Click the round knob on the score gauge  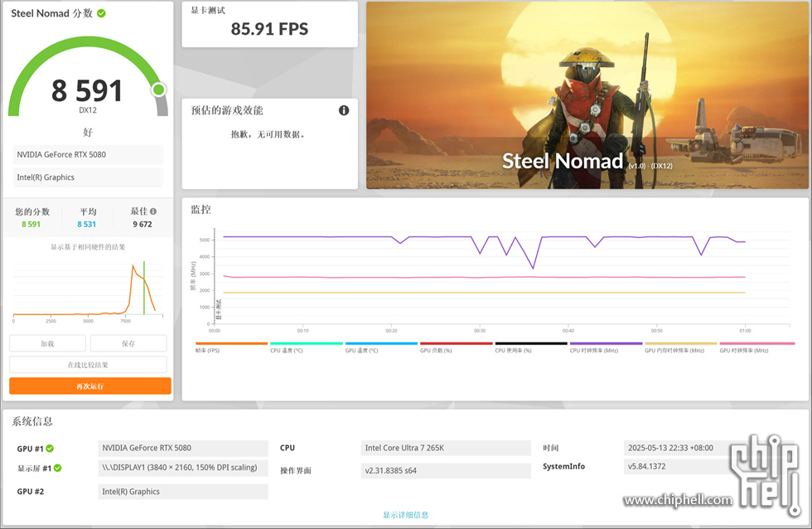pyautogui.click(x=159, y=90)
